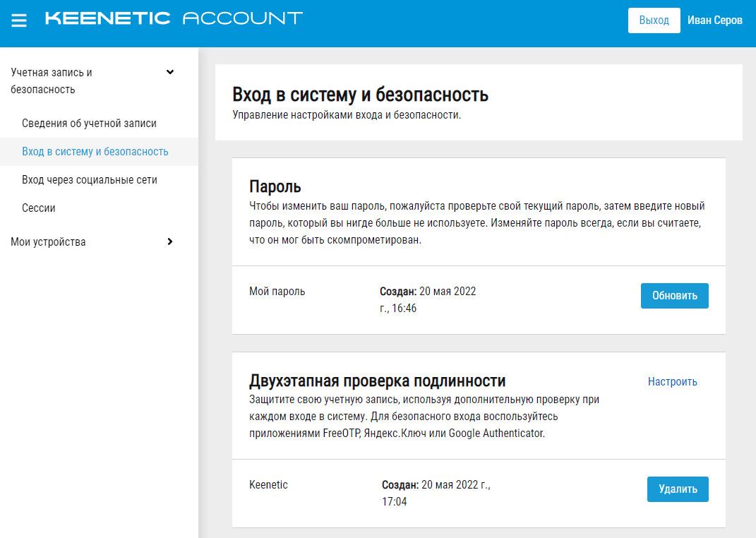Go to Сессии page
This screenshot has height=538, width=756.
pyautogui.click(x=39, y=208)
